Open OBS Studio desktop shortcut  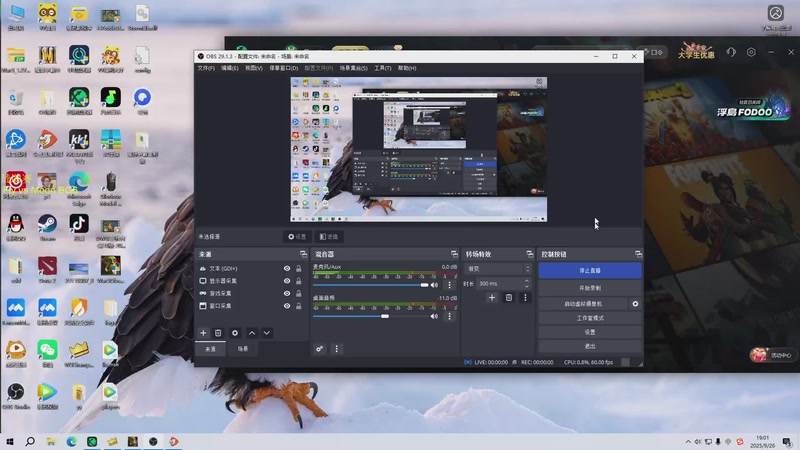pyautogui.click(x=16, y=396)
